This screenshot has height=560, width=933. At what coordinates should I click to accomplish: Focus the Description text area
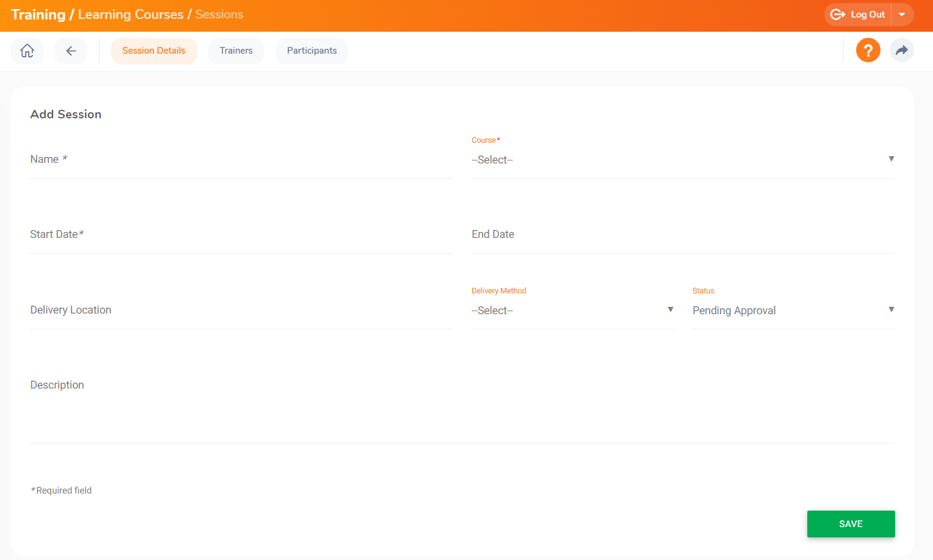[x=463, y=409]
